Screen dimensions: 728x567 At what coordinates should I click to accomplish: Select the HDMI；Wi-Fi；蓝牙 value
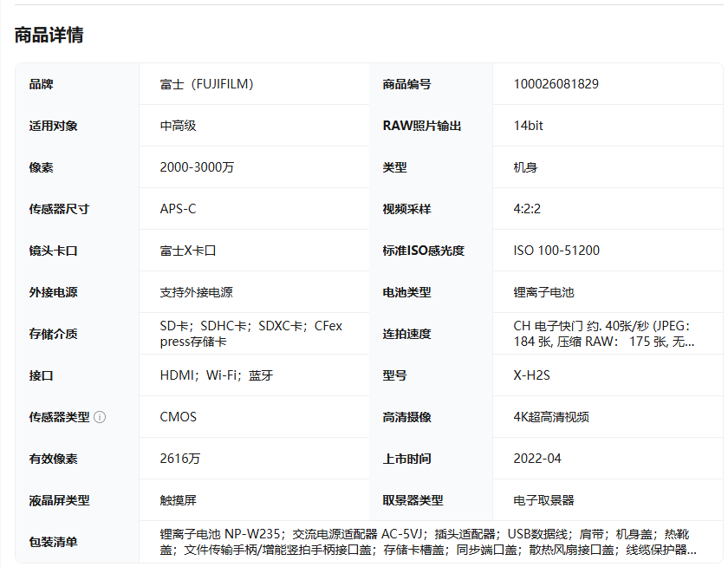coord(217,375)
